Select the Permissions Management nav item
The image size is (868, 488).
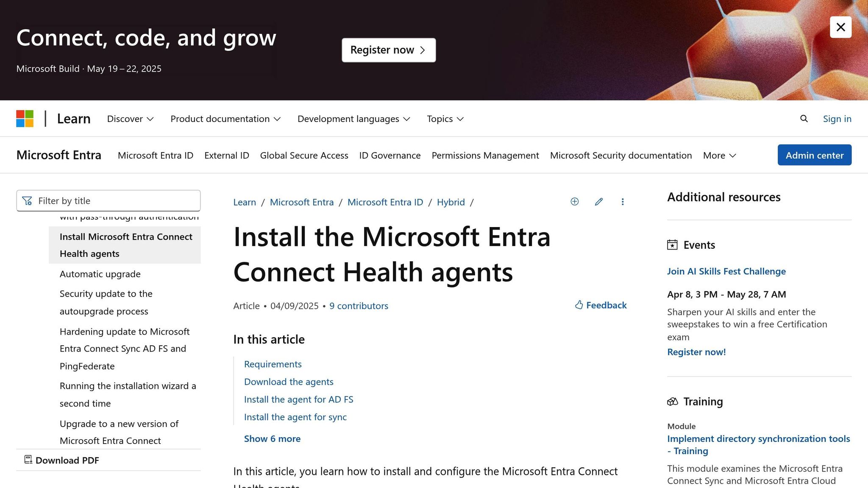485,155
